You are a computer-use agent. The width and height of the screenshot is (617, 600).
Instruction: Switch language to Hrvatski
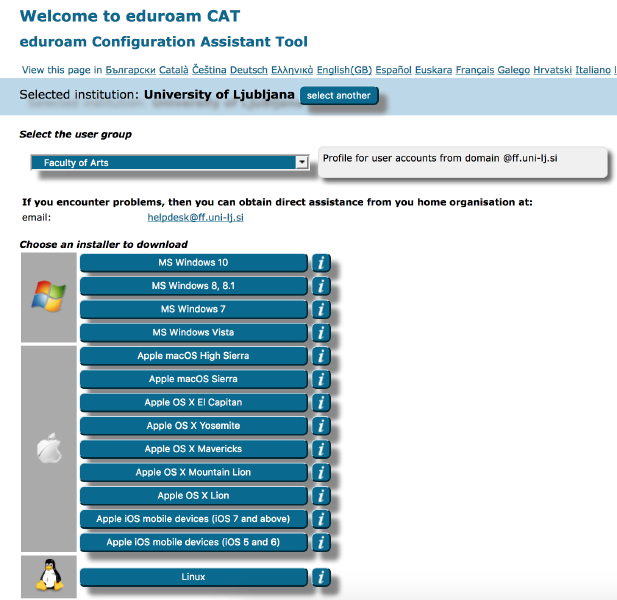tap(552, 70)
